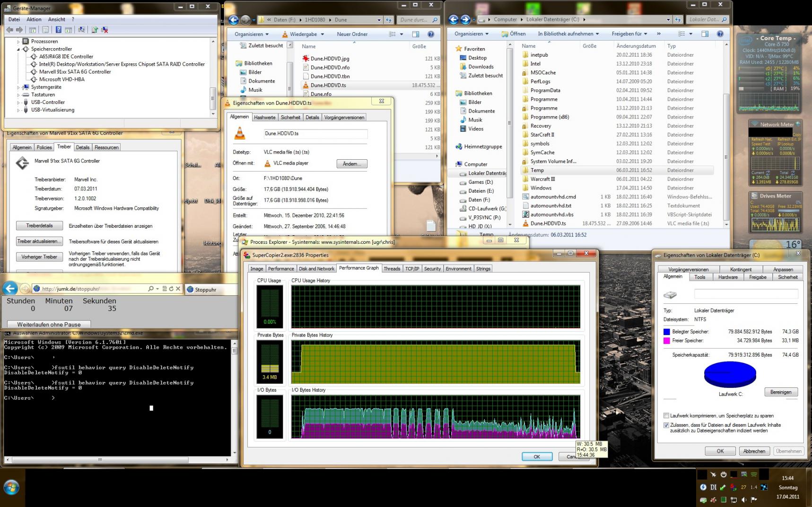This screenshot has height=507, width=812.
Task: Select the automountvhd.vbs script file
Action: click(x=551, y=215)
